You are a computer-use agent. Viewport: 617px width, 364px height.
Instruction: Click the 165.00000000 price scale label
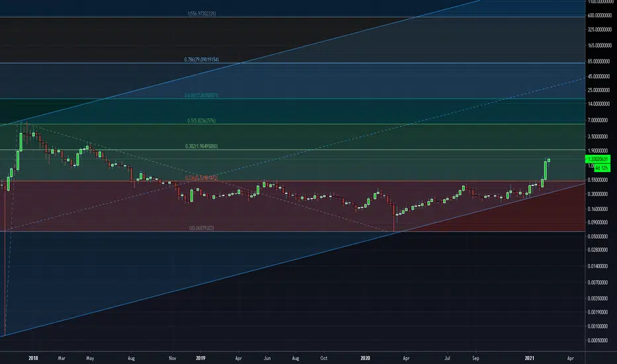click(x=598, y=46)
